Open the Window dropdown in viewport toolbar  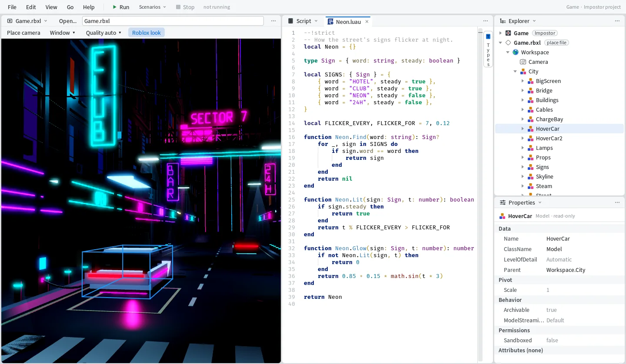point(63,33)
